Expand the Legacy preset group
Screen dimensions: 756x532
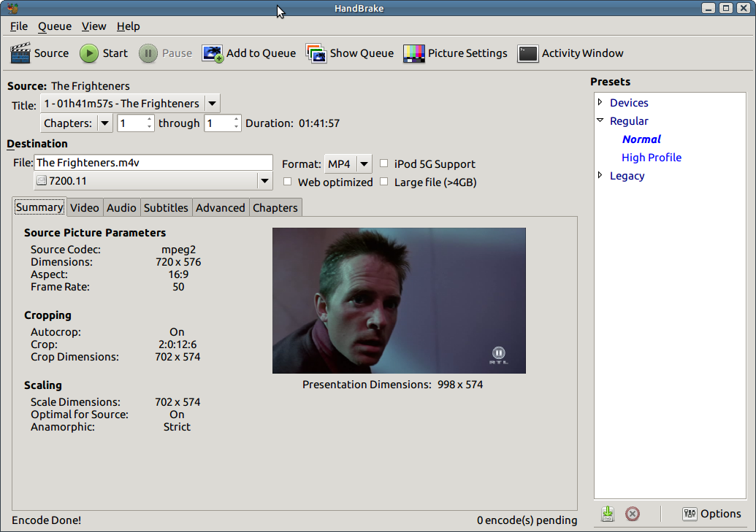(x=600, y=175)
